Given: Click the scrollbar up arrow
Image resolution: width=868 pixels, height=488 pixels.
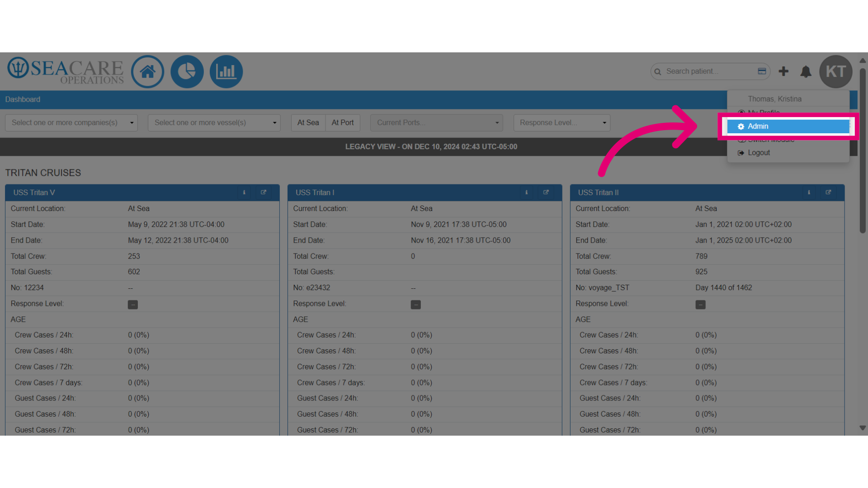Looking at the screenshot, I should [863, 60].
